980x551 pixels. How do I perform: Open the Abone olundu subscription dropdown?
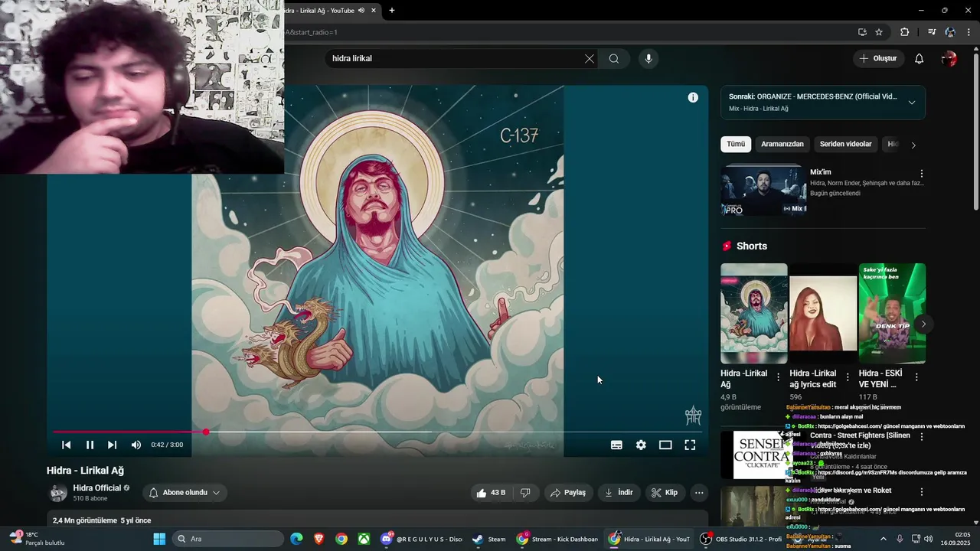pyautogui.click(x=184, y=493)
